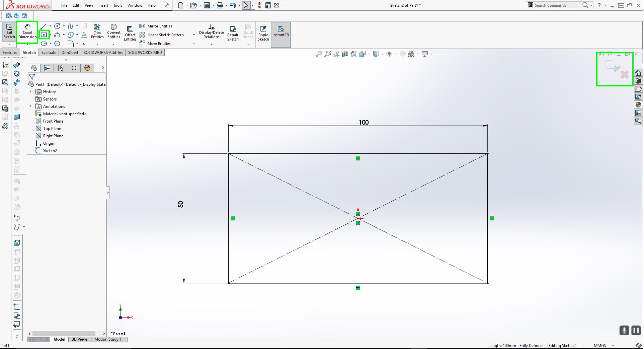The height and width of the screenshot is (349, 644).
Task: Open the Display/Delete Relations dropdown arrow
Action: pos(212,44)
